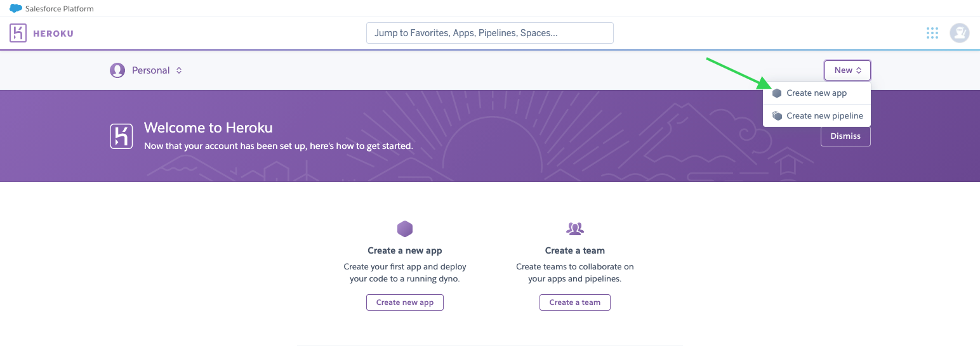Click the Heroku logo in header
This screenshot has height=362, width=980.
click(18, 33)
